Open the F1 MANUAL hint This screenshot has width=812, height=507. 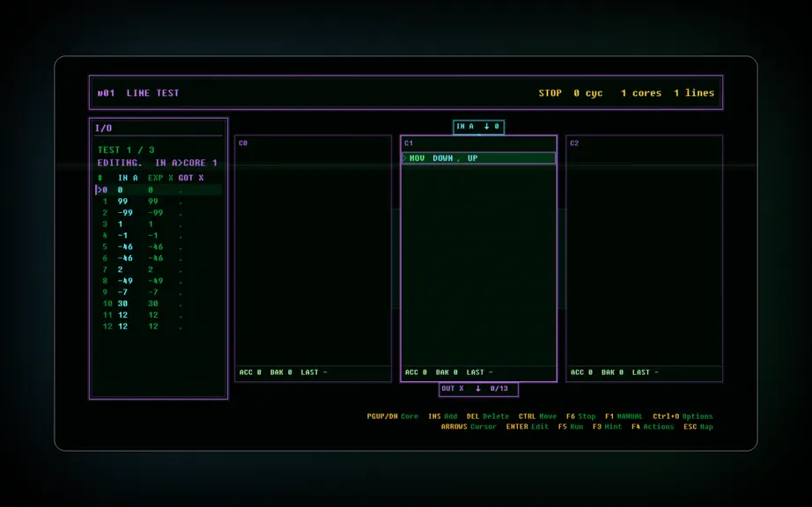pos(624,416)
